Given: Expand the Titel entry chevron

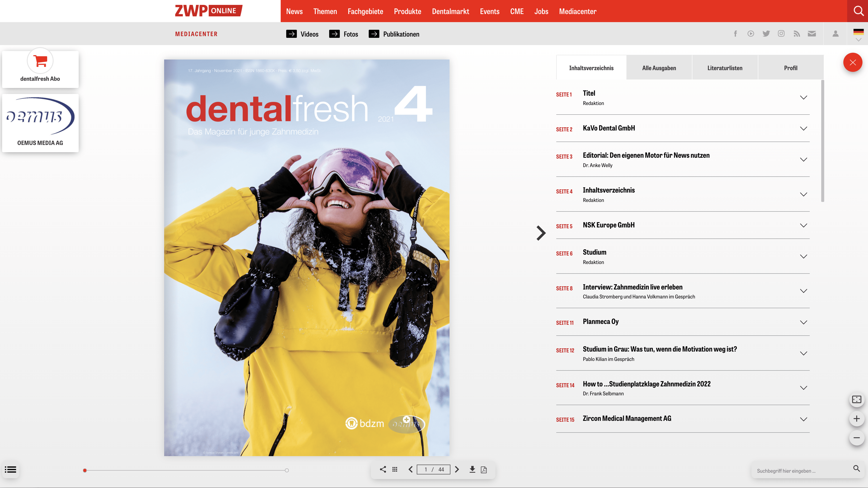Looking at the screenshot, I should 803,98.
